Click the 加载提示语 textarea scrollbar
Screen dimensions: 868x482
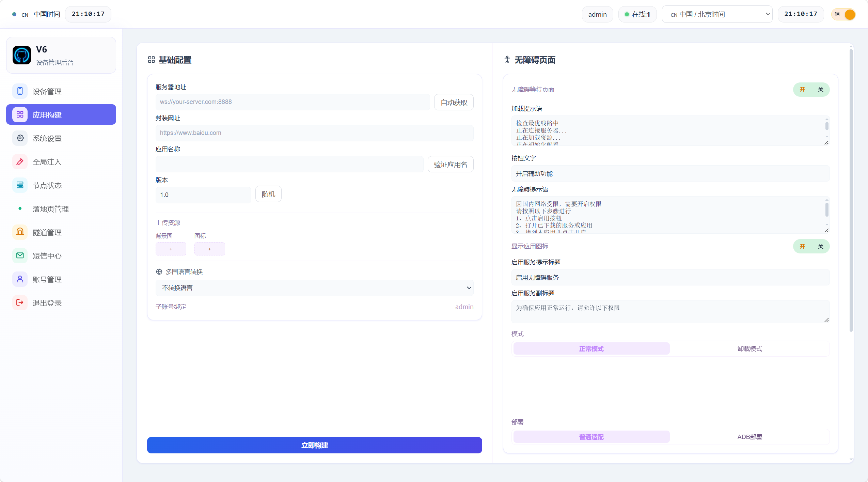coord(827,126)
